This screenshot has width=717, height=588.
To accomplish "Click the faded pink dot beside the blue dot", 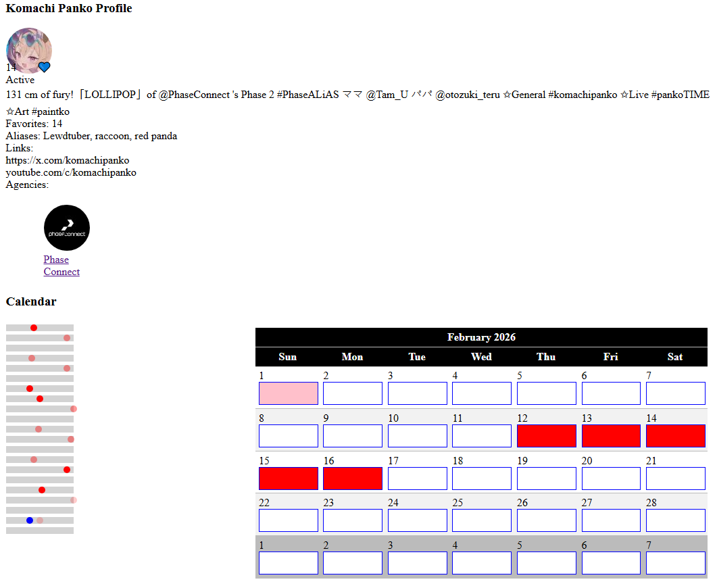I will (40, 520).
